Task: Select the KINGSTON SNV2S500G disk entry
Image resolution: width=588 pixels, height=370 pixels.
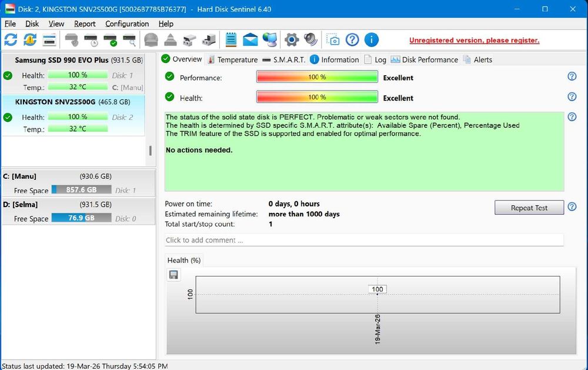Action: 73,115
